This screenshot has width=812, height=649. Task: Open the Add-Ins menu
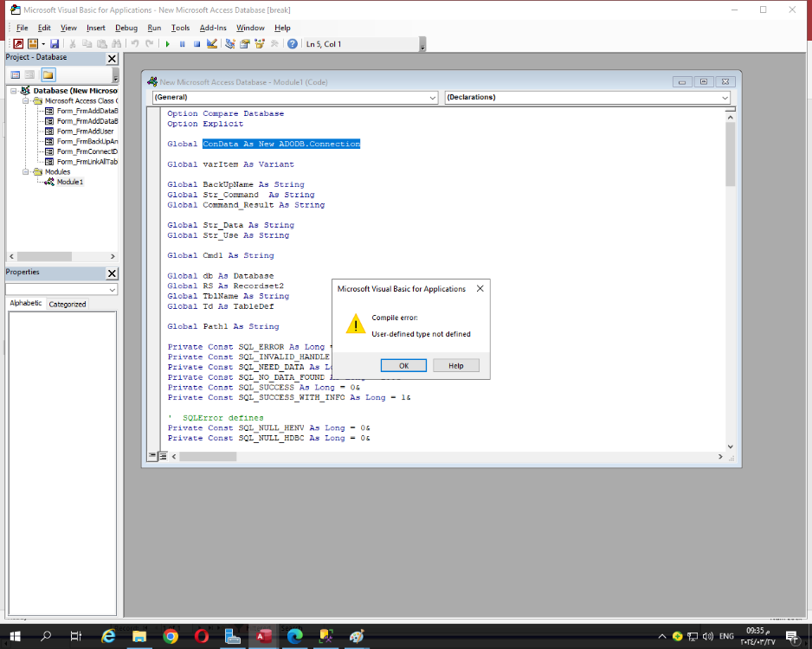tap(213, 28)
